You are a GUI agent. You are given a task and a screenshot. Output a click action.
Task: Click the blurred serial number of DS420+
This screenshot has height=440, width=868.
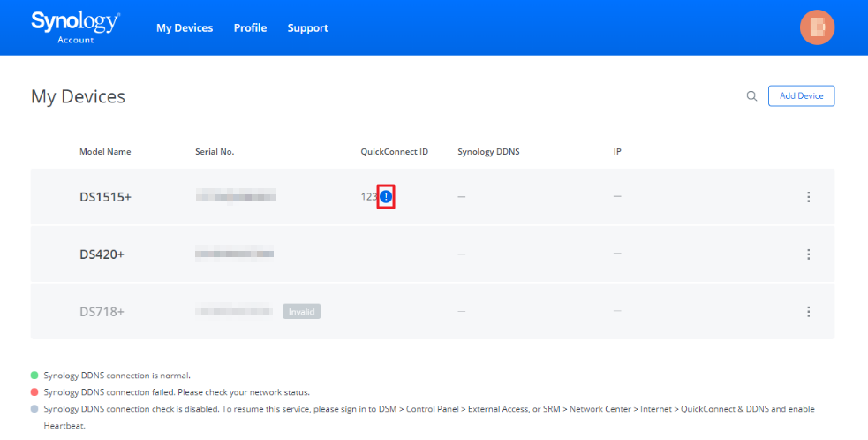click(x=234, y=254)
